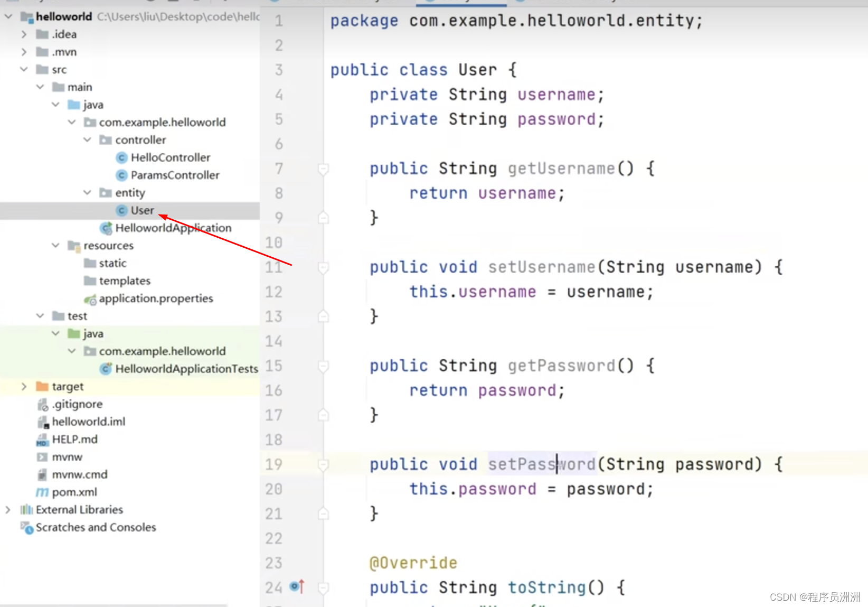Select the com.example.helloworld main package
The image size is (868, 607).
click(x=162, y=122)
